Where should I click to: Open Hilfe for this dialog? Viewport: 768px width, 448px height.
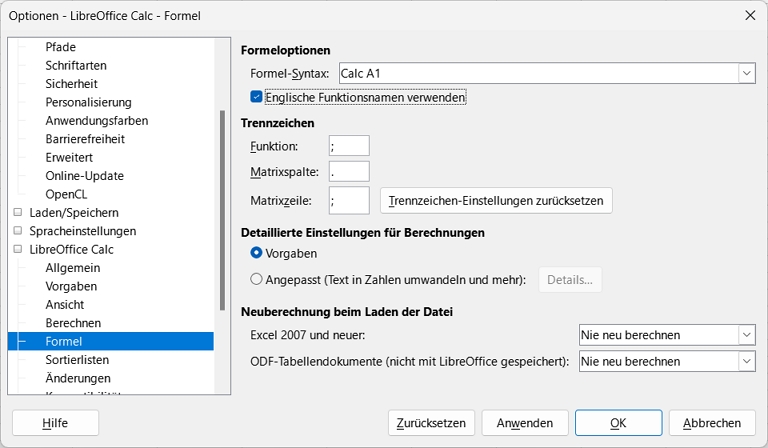tap(55, 423)
